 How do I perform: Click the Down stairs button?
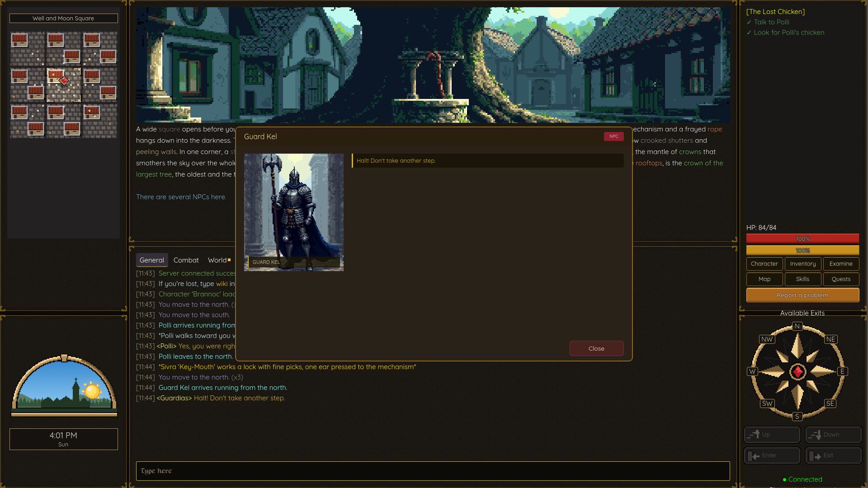tap(833, 435)
